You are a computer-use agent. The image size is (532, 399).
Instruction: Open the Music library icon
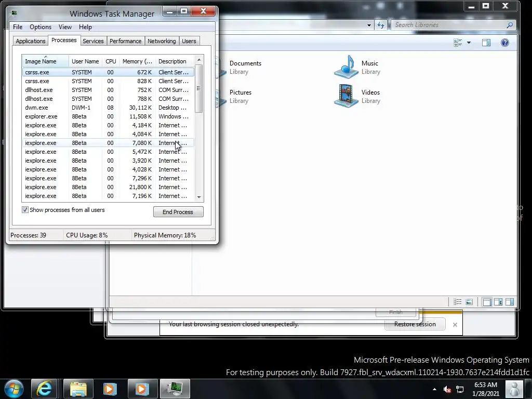click(346, 67)
